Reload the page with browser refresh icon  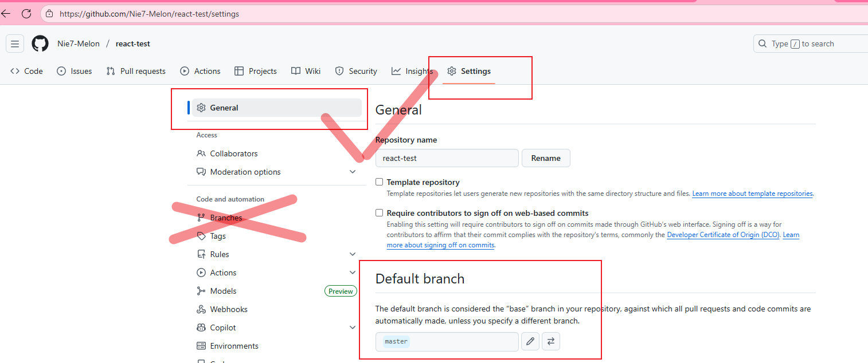pyautogui.click(x=26, y=14)
